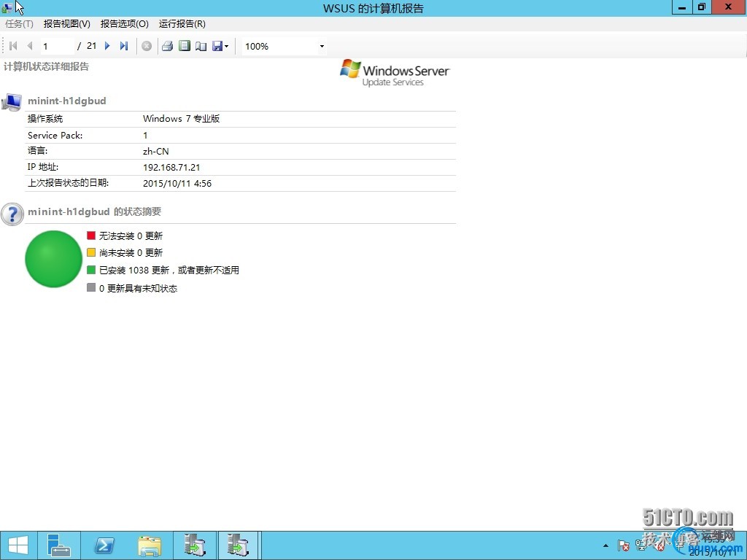Image resolution: width=747 pixels, height=560 pixels.
Task: Go to first page of report
Action: coord(13,46)
